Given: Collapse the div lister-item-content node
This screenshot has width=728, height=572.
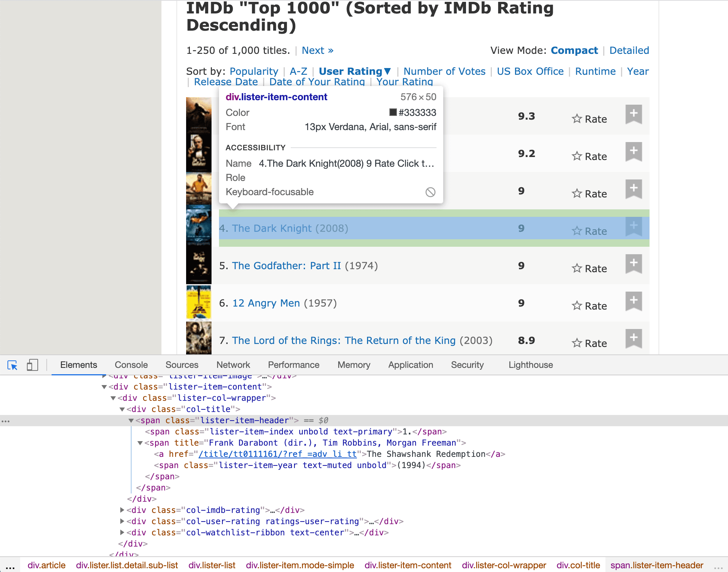Looking at the screenshot, I should tap(104, 387).
